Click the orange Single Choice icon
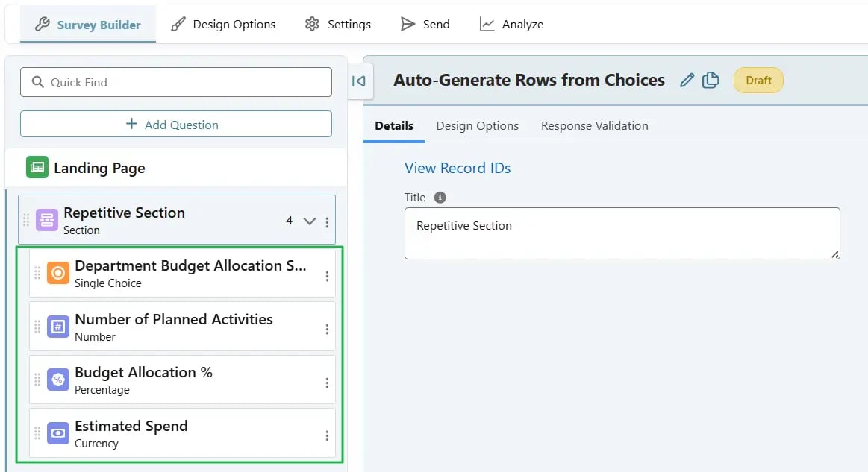Screen dimensions: 868x472 coord(58,273)
